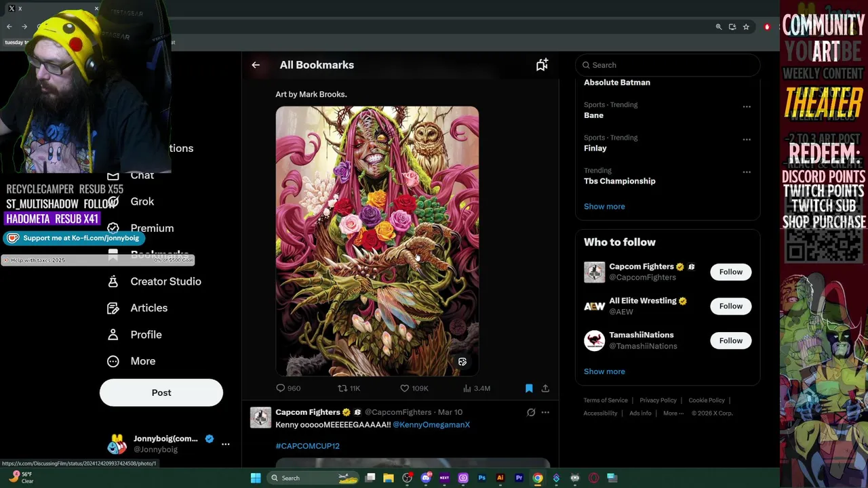Open Discord from the taskbar
The width and height of the screenshot is (868, 488).
(426, 478)
